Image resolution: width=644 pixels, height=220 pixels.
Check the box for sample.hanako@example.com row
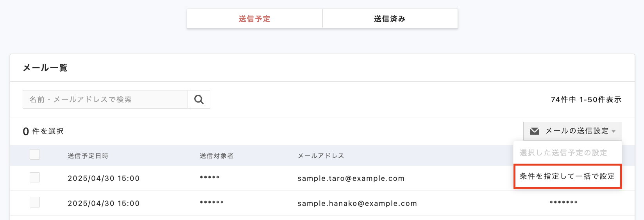pos(35,202)
